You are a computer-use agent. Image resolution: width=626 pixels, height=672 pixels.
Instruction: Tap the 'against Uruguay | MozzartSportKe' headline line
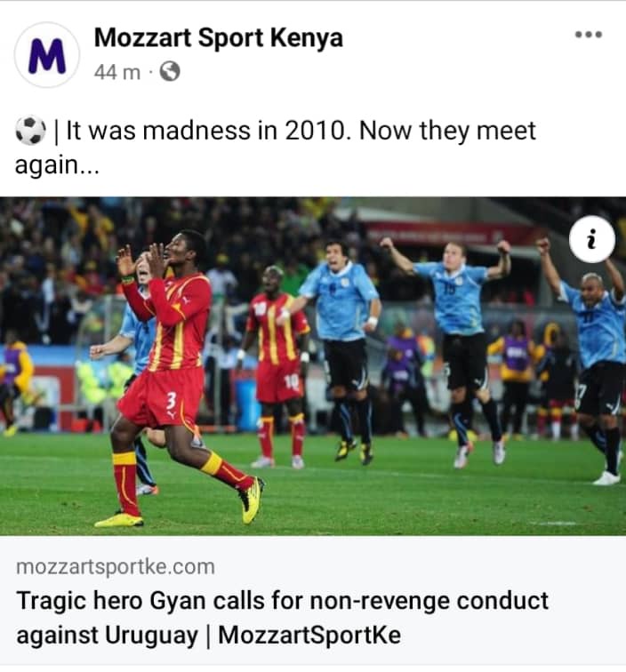[x=209, y=636]
